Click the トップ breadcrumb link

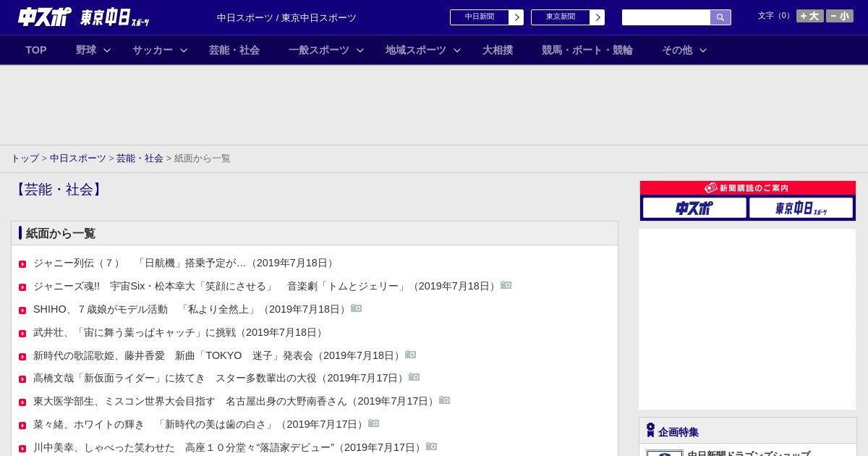(25, 158)
